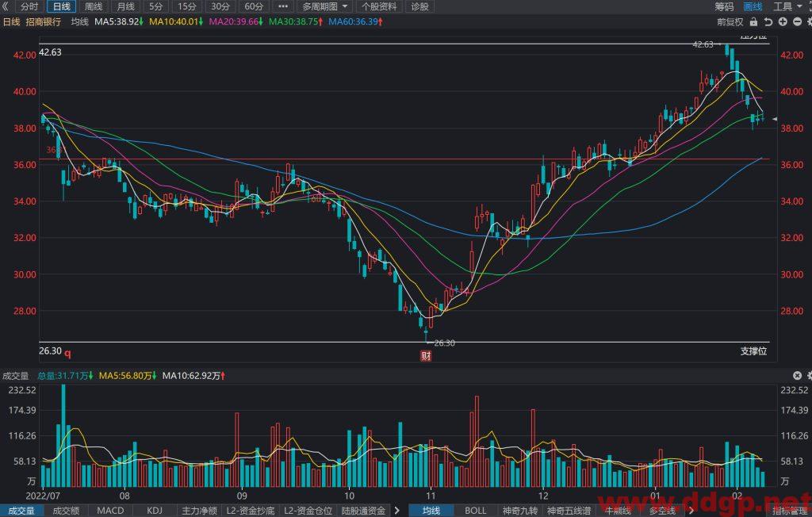This screenshot has width=812, height=517.
Task: Close the volume indicator panel
Action: coord(798,375)
